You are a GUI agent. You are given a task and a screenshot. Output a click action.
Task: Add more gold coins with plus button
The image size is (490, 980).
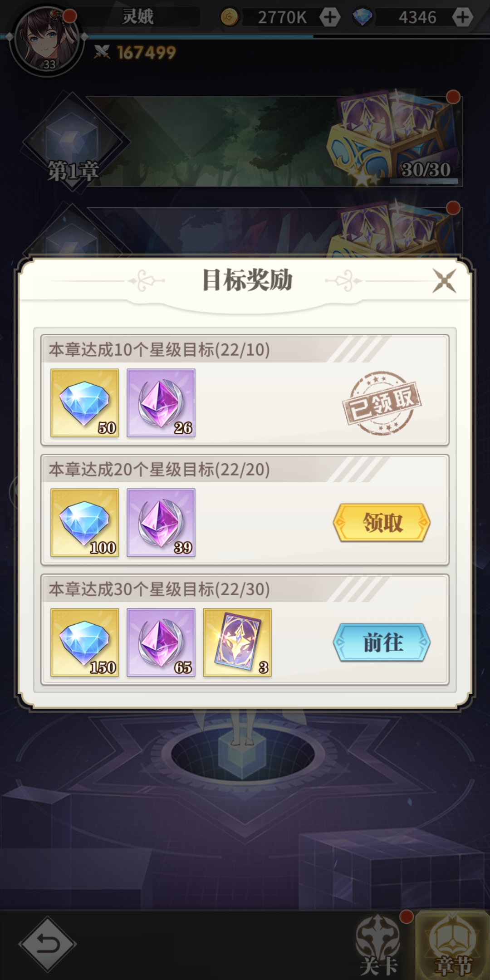(x=330, y=17)
